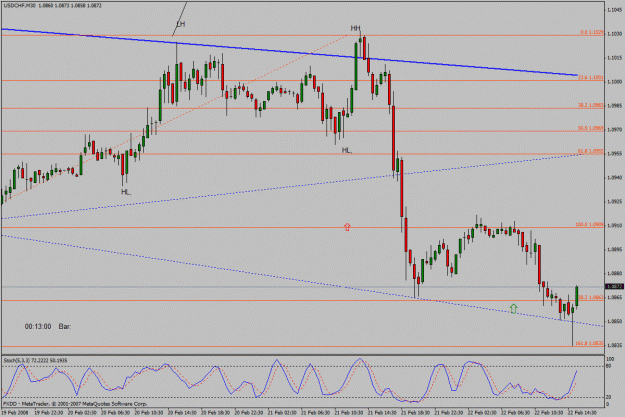Click the 'HH' swing label
Image resolution: width=625 pixels, height=417 pixels.
356,28
